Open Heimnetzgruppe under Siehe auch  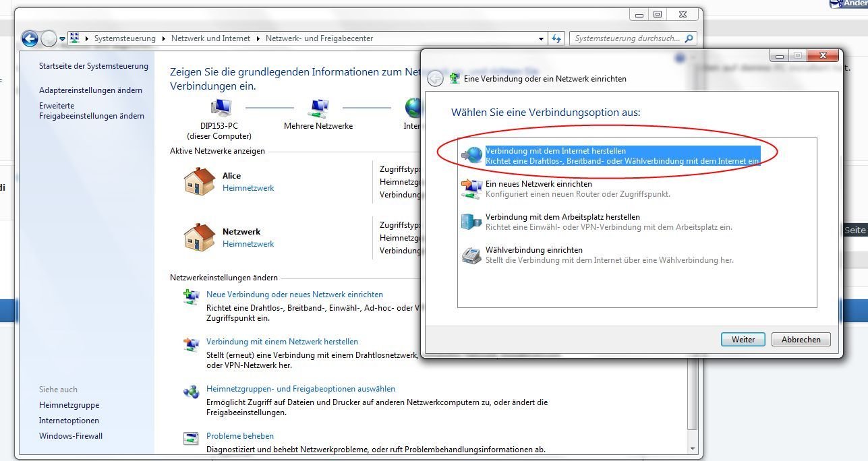tap(69, 405)
